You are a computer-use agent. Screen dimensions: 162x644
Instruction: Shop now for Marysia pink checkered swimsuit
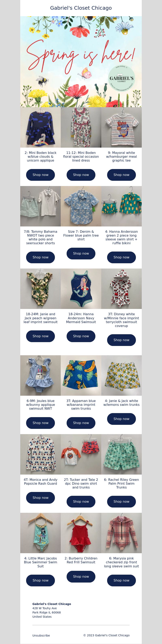pos(122,581)
